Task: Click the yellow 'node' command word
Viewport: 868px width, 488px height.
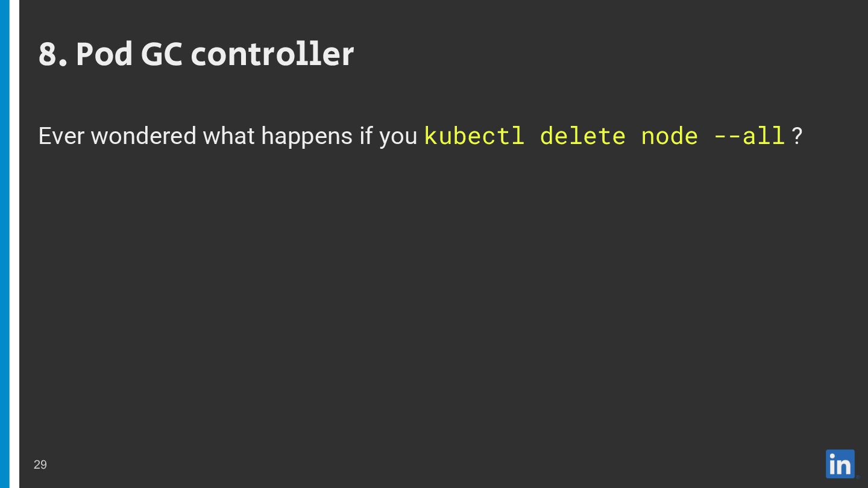Action: pyautogui.click(x=670, y=136)
